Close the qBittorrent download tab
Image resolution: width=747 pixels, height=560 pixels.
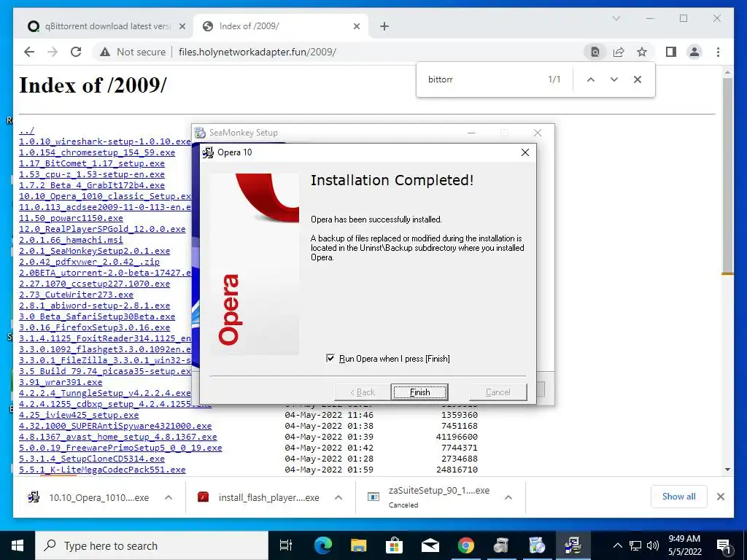point(182,26)
